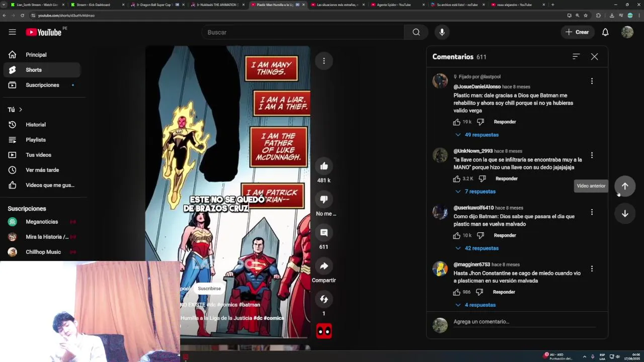Like the comment with 3.2 K likes
Viewport: 644px width, 362px height.
pos(457,179)
